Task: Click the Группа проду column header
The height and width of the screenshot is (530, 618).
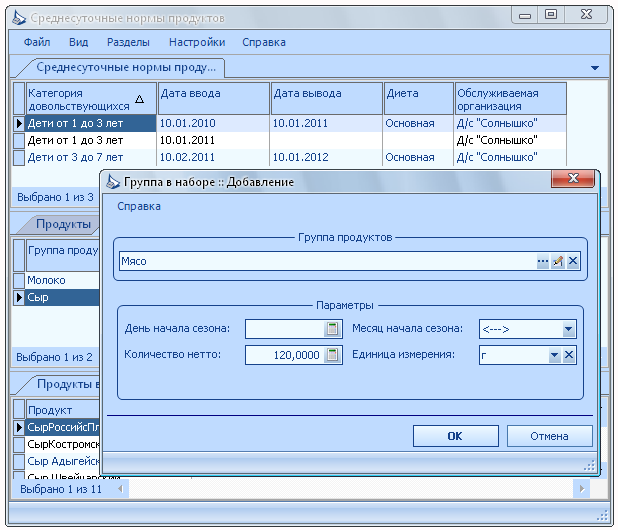Action: (x=63, y=255)
